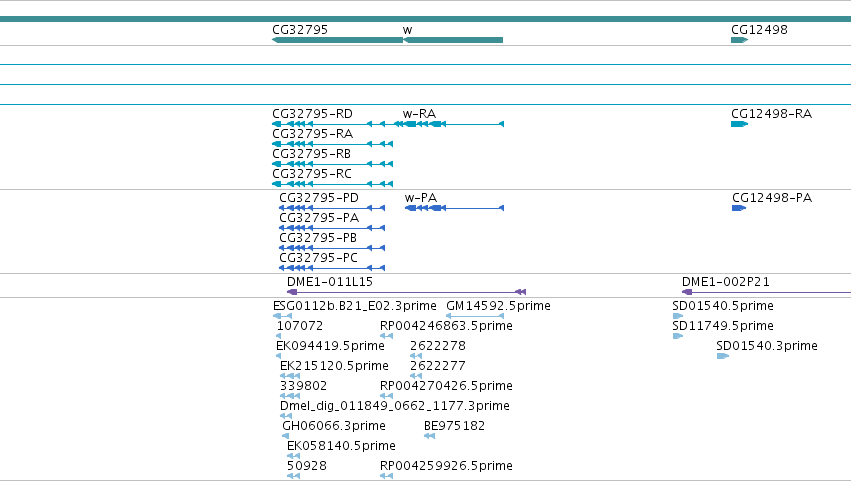Click the DME1-011L15 label

329,282
